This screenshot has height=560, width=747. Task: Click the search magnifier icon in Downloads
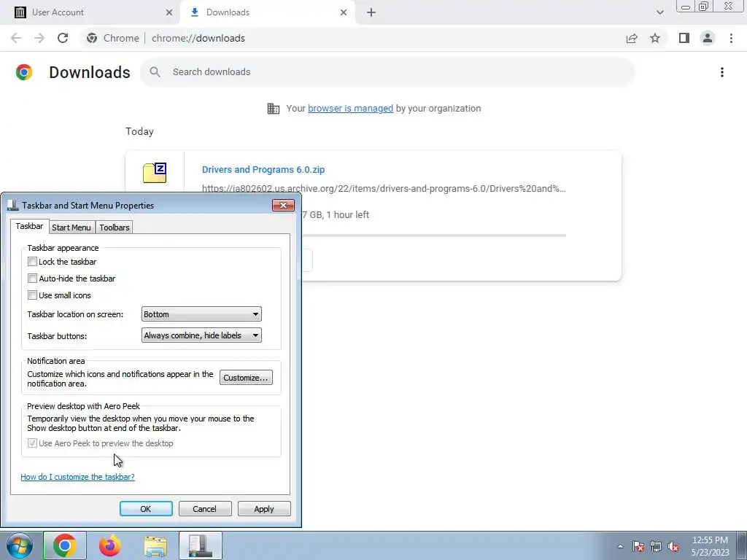click(155, 72)
